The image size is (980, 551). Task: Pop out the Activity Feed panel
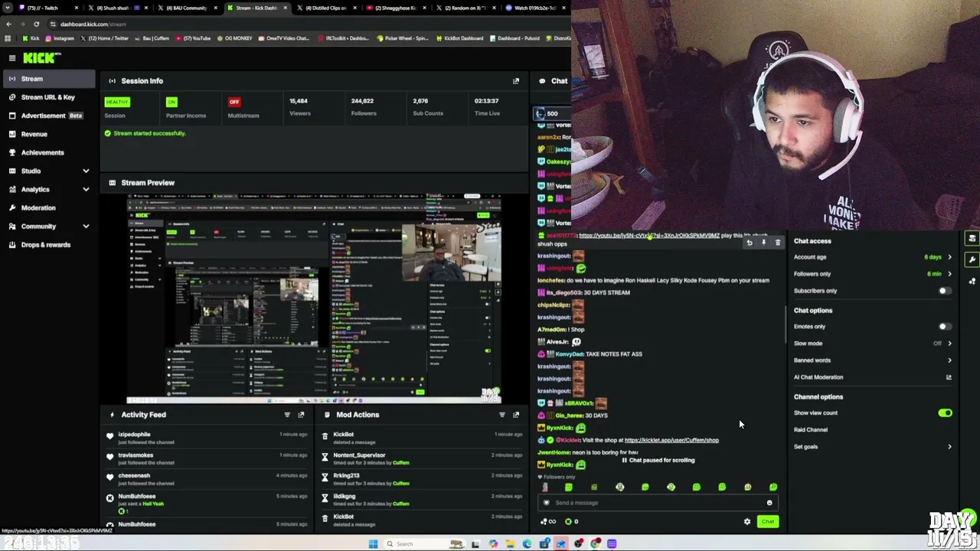point(301,415)
